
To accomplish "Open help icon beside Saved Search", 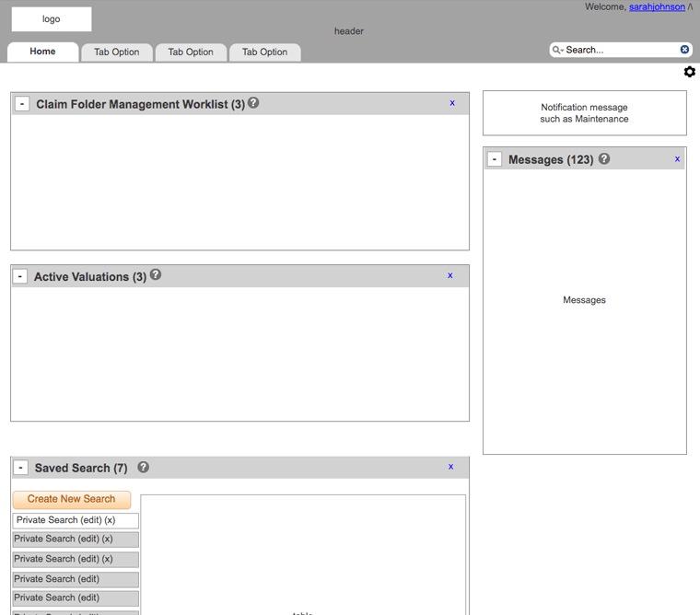I will (143, 467).
